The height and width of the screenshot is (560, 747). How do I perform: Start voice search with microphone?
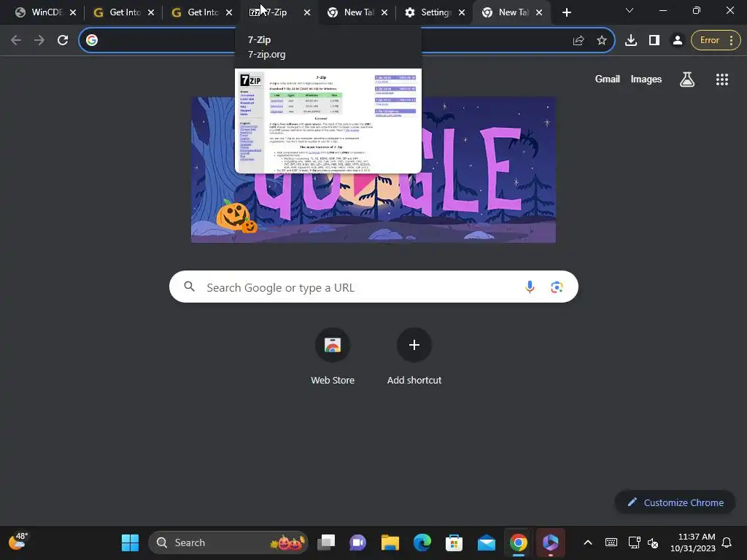530,287
